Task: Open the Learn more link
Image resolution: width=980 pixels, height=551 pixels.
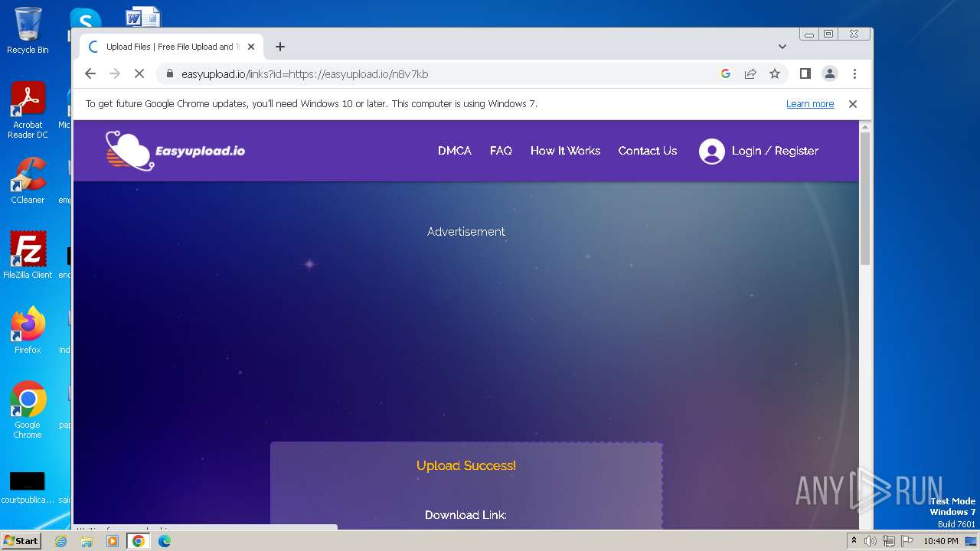Action: pos(810,104)
